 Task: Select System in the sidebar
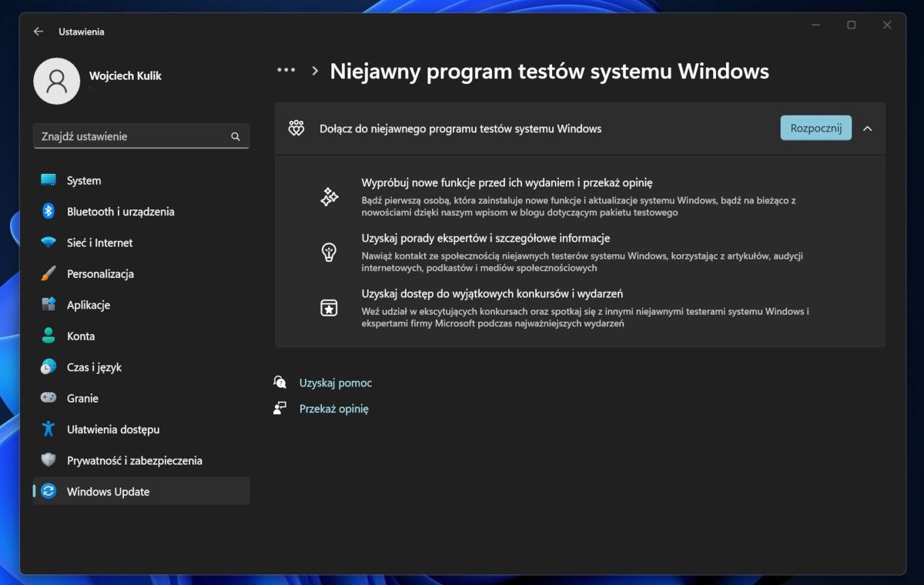(142, 180)
